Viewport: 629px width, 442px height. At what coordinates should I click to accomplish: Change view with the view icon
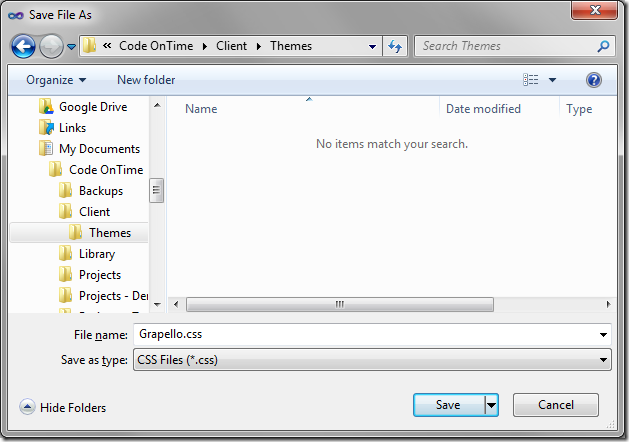coord(531,80)
